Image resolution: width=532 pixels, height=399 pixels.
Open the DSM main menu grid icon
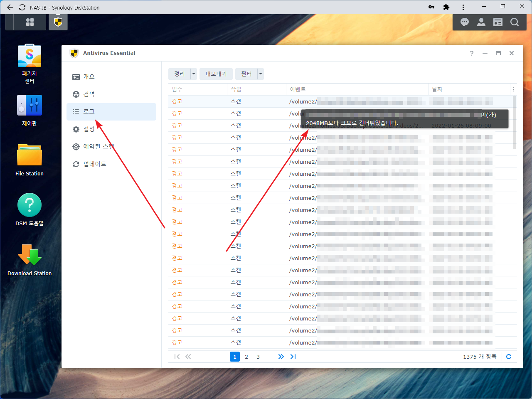tap(30, 22)
